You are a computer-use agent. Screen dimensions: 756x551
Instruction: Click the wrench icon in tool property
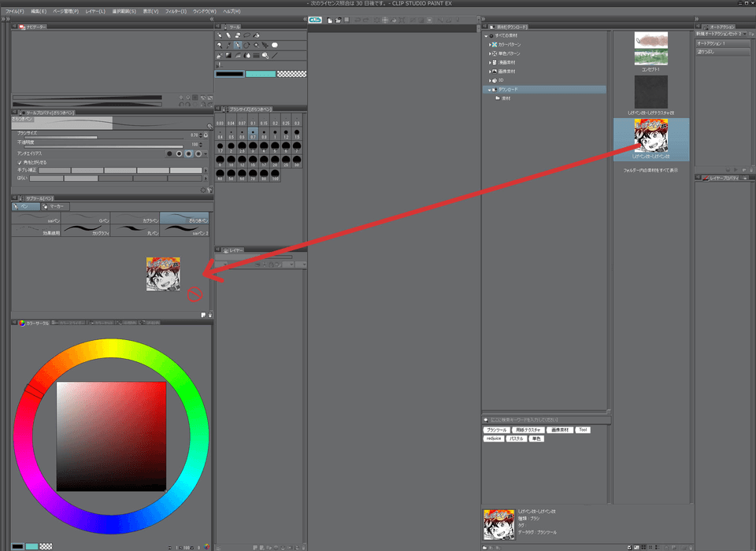[x=210, y=190]
